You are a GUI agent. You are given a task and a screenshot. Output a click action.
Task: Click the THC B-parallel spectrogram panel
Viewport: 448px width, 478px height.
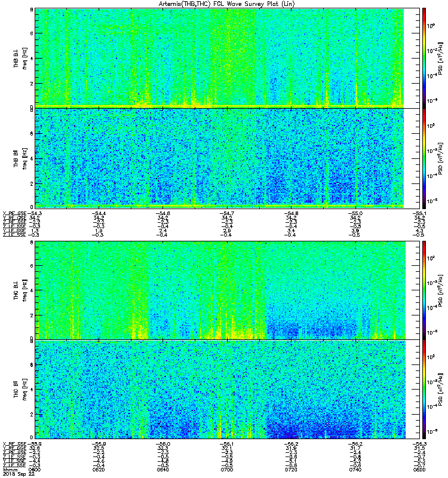click(228, 390)
